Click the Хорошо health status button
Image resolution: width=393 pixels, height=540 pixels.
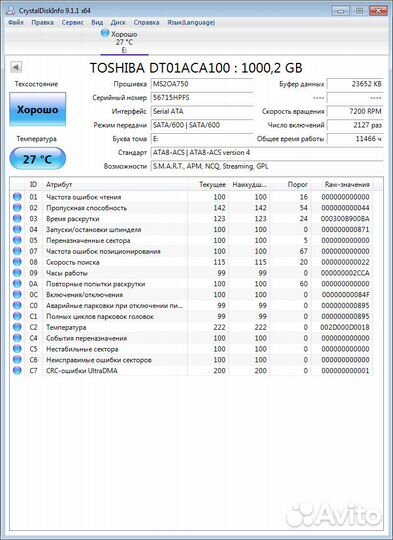point(38,110)
